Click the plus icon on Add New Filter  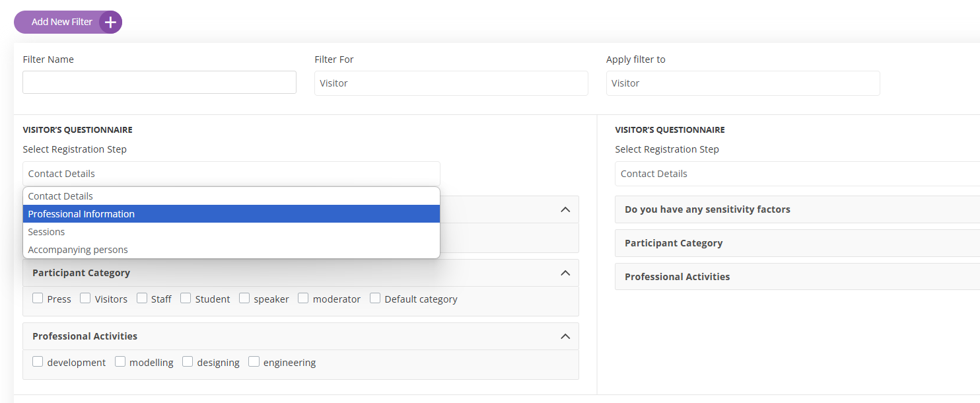[110, 22]
